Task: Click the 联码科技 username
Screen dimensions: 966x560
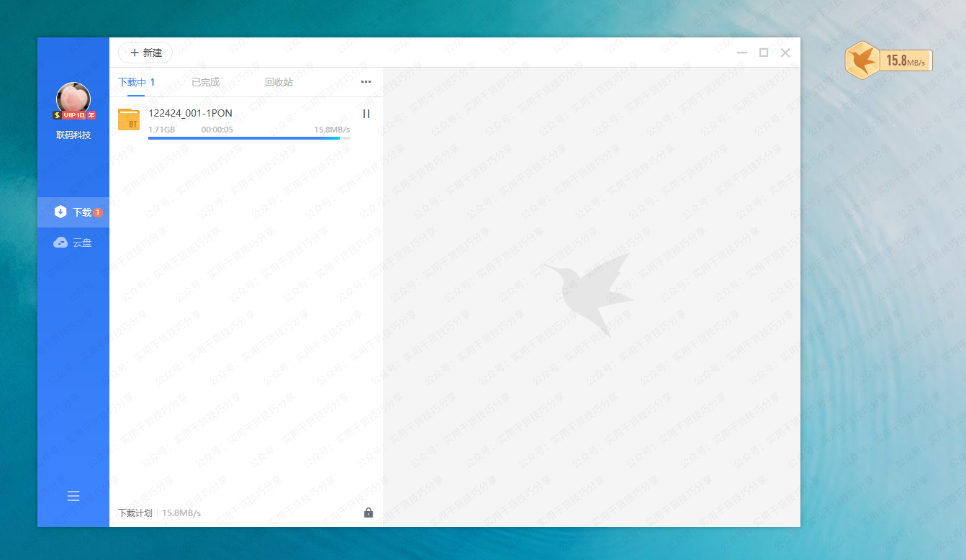Action: pos(73,135)
